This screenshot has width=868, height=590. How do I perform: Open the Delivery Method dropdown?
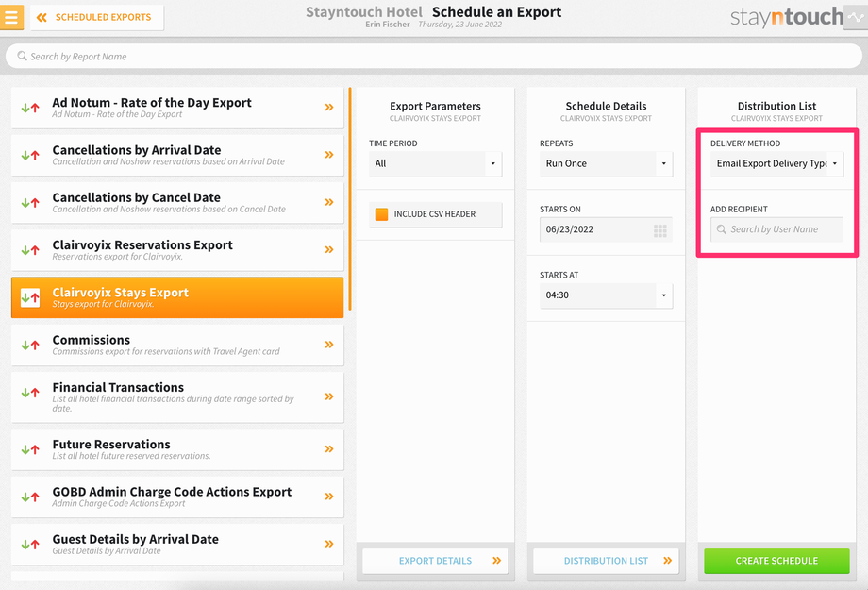tap(776, 163)
